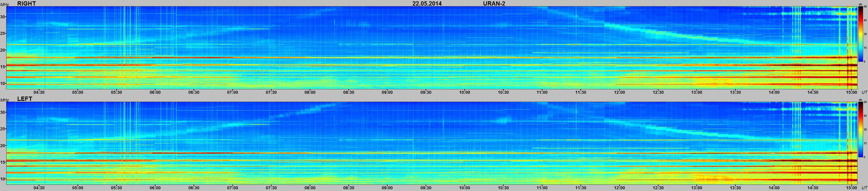The width and height of the screenshot is (868, 191).
Task: Click 14:00 tick on RIGHT panel time axis
Action: pos(774,92)
